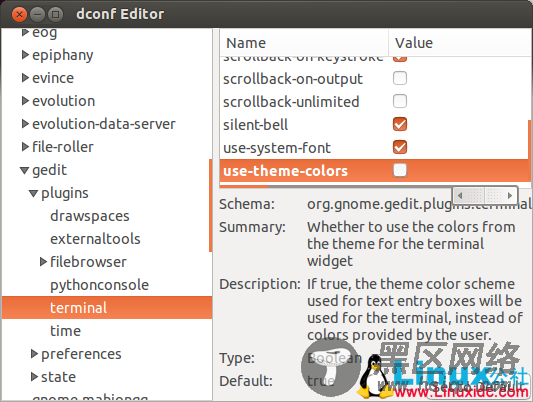Image resolution: width=533 pixels, height=402 pixels.
Task: Expand the file-roller tree node
Action: [25, 147]
